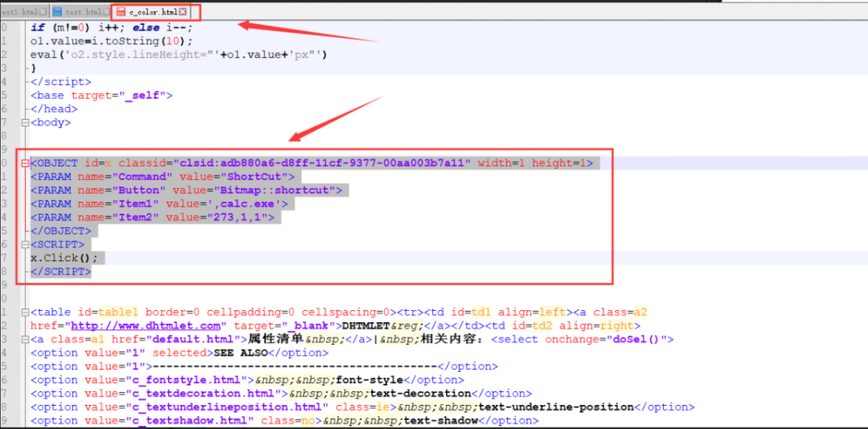Click the "ShortCut" value of Command PARAM
The height and width of the screenshot is (429, 868).
pyautogui.click(x=257, y=177)
